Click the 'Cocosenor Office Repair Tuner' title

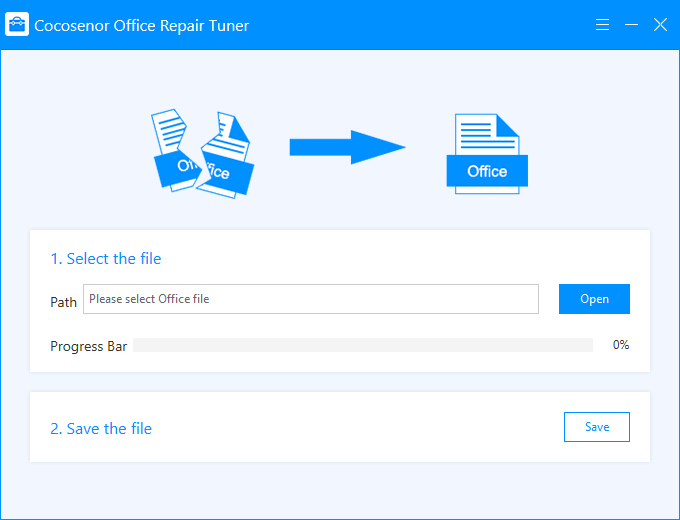[141, 26]
